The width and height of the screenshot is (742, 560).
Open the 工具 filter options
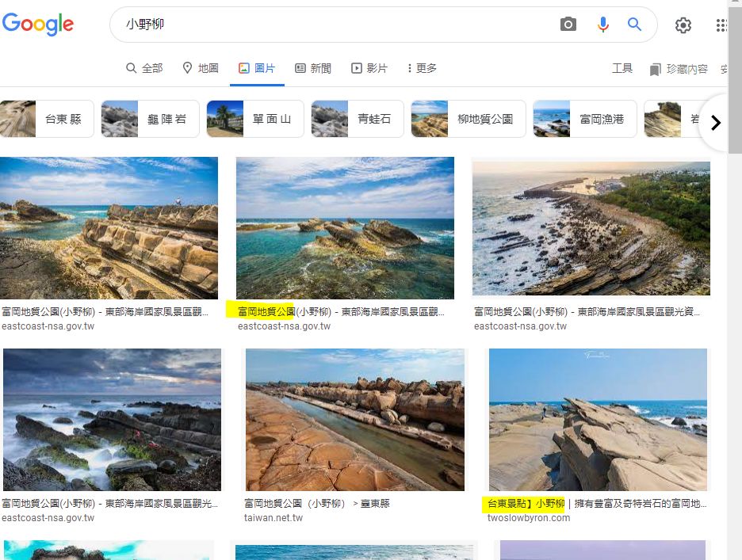coord(622,68)
